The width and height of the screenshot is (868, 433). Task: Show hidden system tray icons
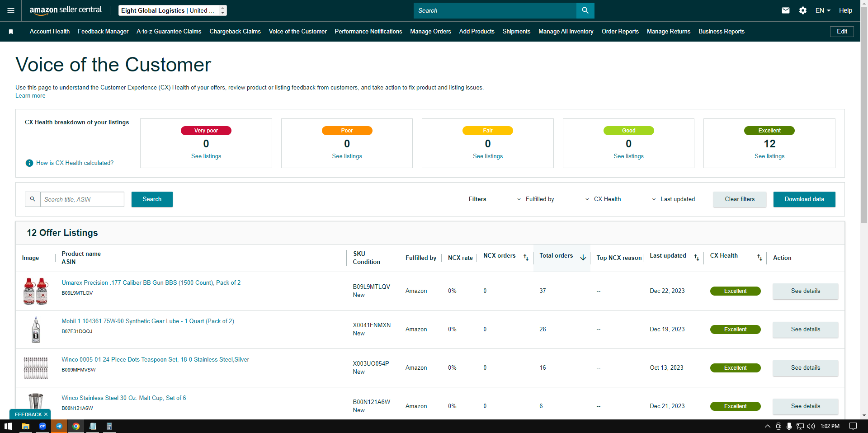[767, 426]
